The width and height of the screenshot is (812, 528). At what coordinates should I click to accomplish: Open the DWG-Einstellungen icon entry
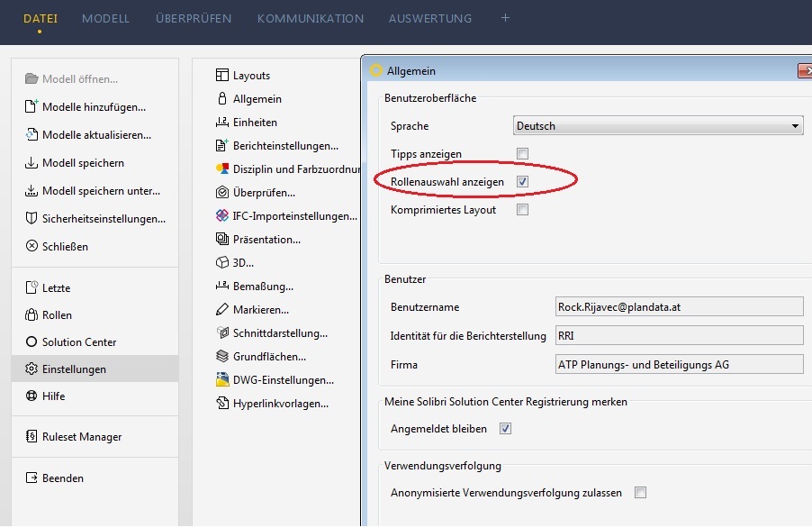coord(223,380)
